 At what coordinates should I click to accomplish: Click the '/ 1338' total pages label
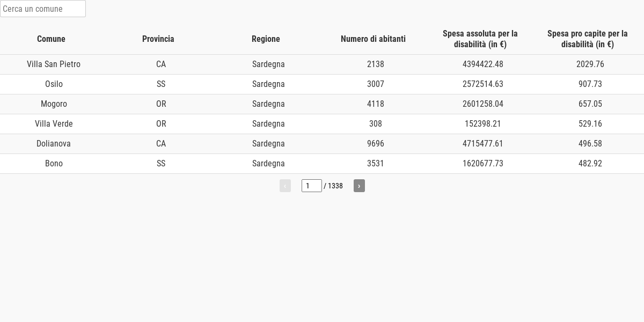point(333,186)
